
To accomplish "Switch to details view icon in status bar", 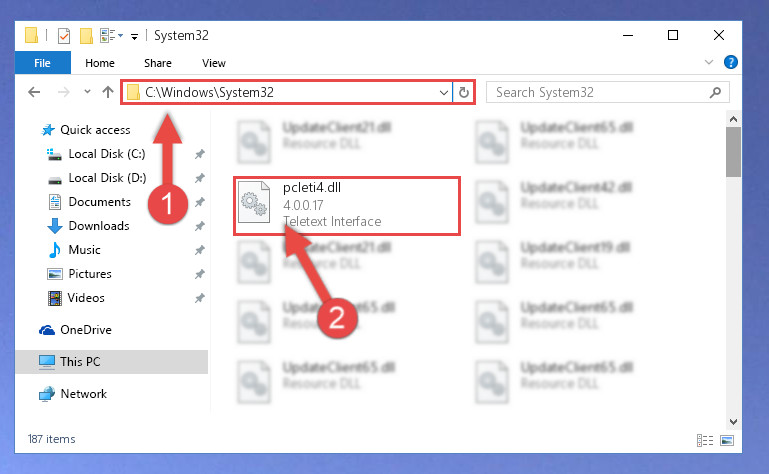I will tap(705, 440).
